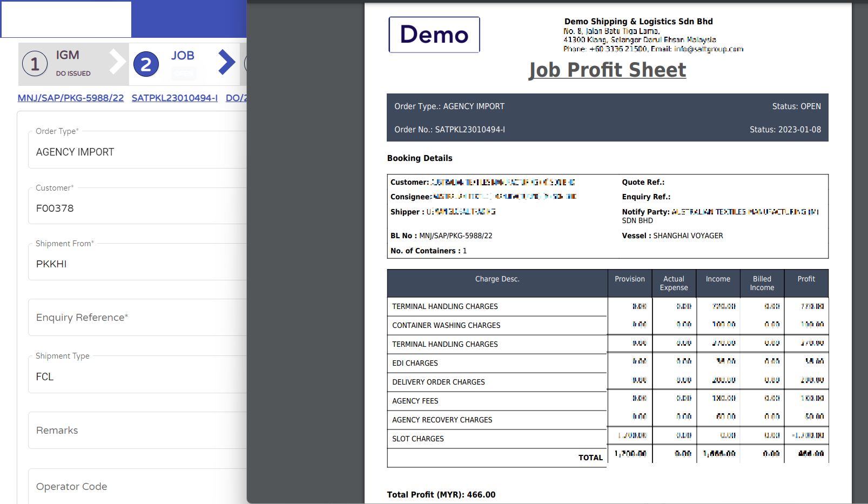The width and height of the screenshot is (868, 504).
Task: Click Status: 2023-01-08 text
Action: click(785, 130)
